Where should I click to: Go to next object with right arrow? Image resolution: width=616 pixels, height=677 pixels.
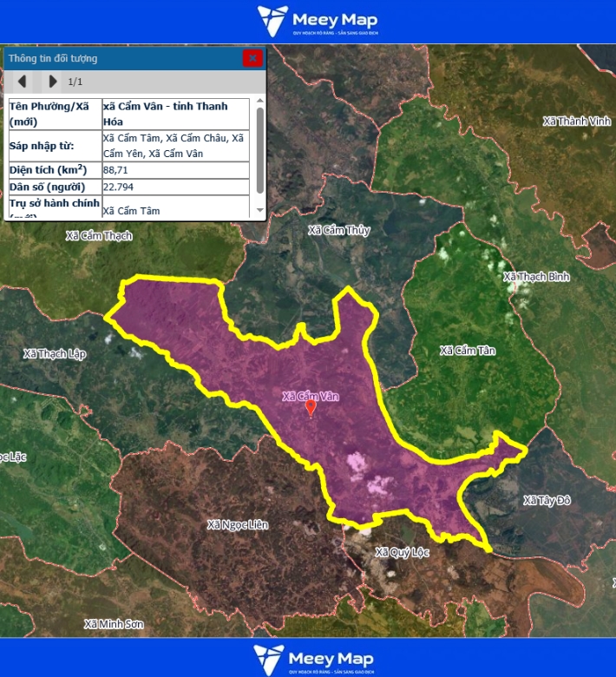point(53,82)
